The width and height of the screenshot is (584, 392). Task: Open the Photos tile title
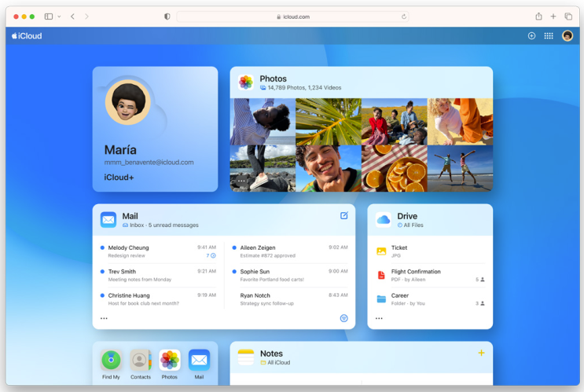[273, 79]
